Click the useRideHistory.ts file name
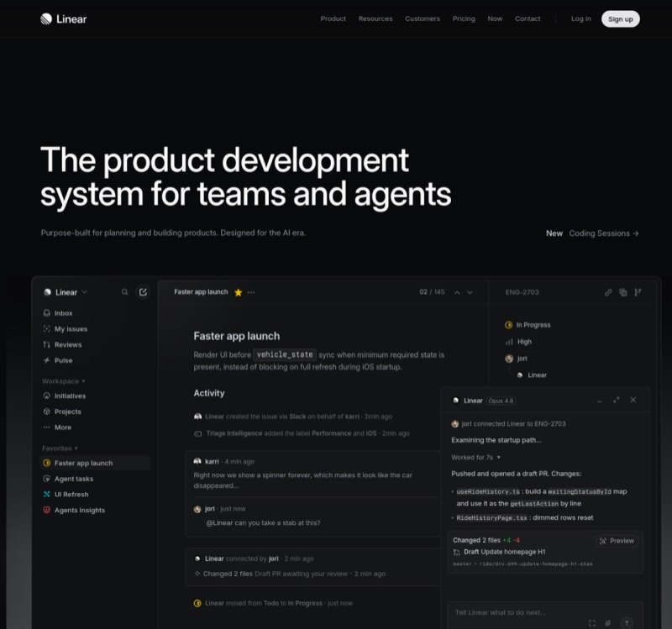This screenshot has width=672, height=629. (488, 491)
